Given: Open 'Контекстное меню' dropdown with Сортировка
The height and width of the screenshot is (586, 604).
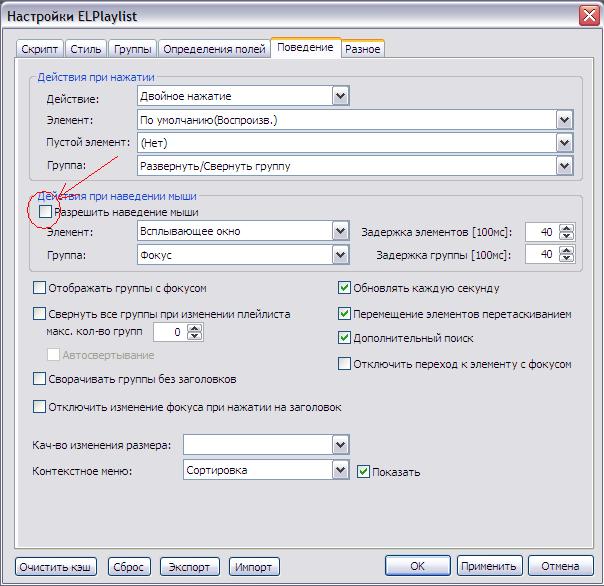Looking at the screenshot, I should click(x=340, y=470).
